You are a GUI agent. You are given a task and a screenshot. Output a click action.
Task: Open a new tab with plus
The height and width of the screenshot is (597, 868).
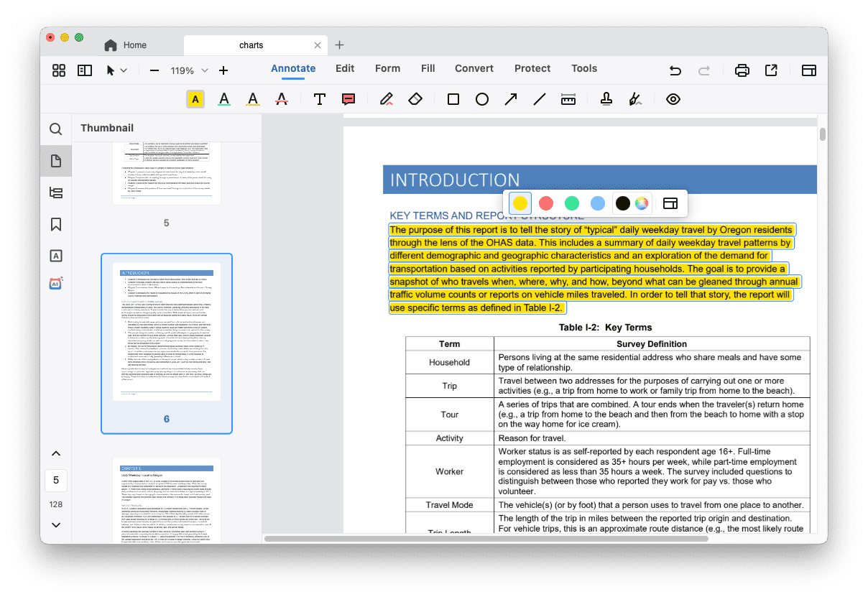[340, 45]
